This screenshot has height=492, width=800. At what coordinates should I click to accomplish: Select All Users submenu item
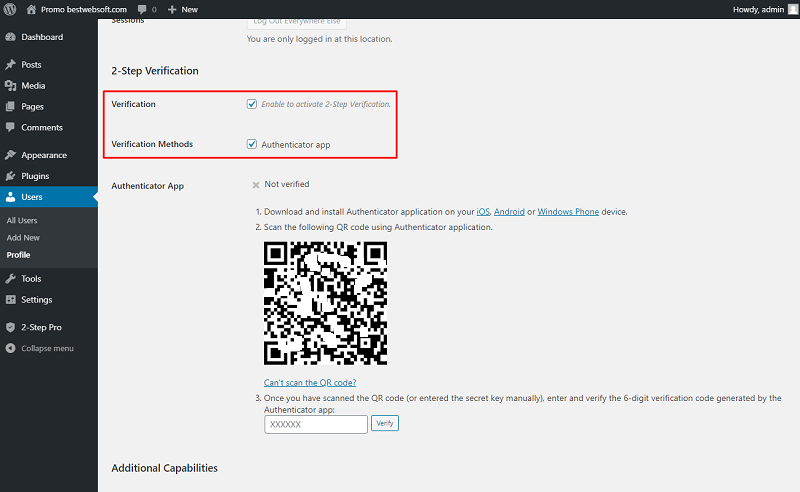click(x=22, y=220)
